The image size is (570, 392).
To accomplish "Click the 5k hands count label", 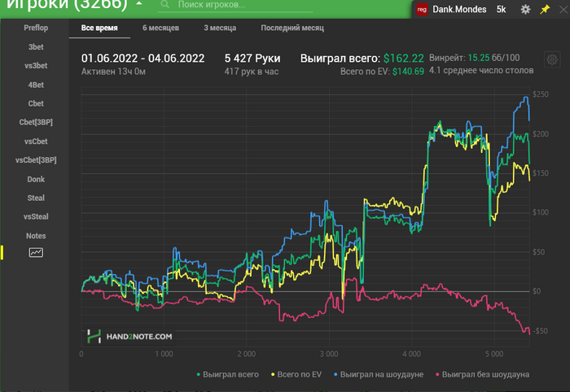I will pyautogui.click(x=502, y=10).
